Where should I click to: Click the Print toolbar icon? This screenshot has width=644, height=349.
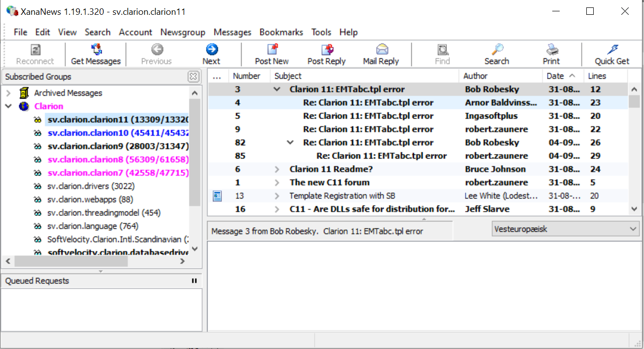[x=551, y=50]
